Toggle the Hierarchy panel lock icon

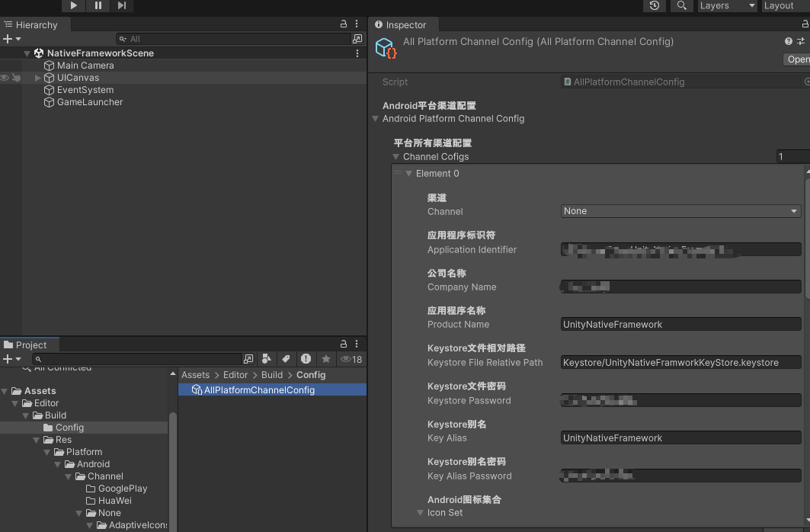(x=344, y=24)
